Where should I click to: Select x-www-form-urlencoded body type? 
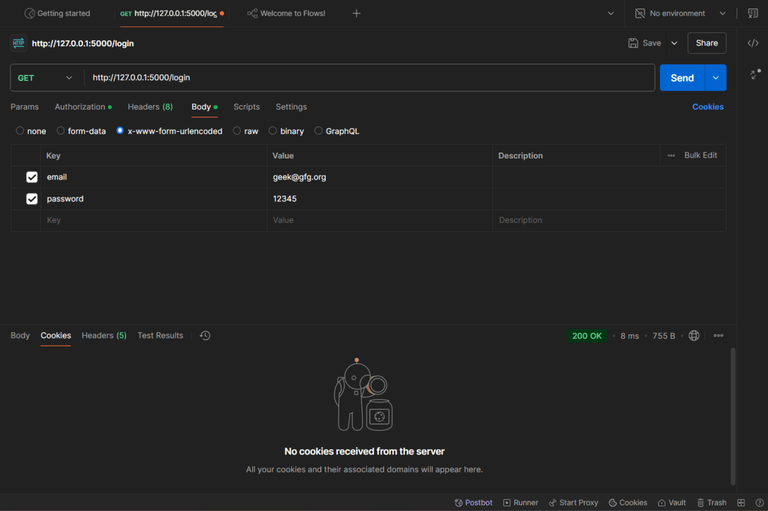pos(120,131)
